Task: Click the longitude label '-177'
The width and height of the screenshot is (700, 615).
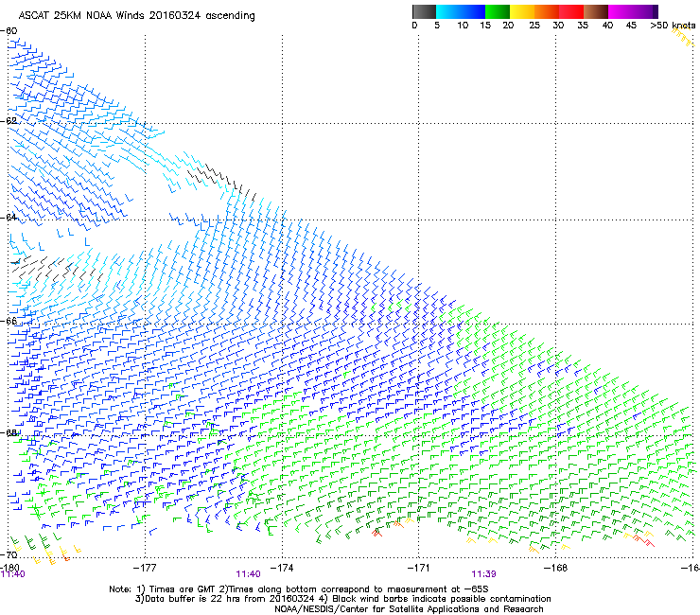Action: [145, 568]
